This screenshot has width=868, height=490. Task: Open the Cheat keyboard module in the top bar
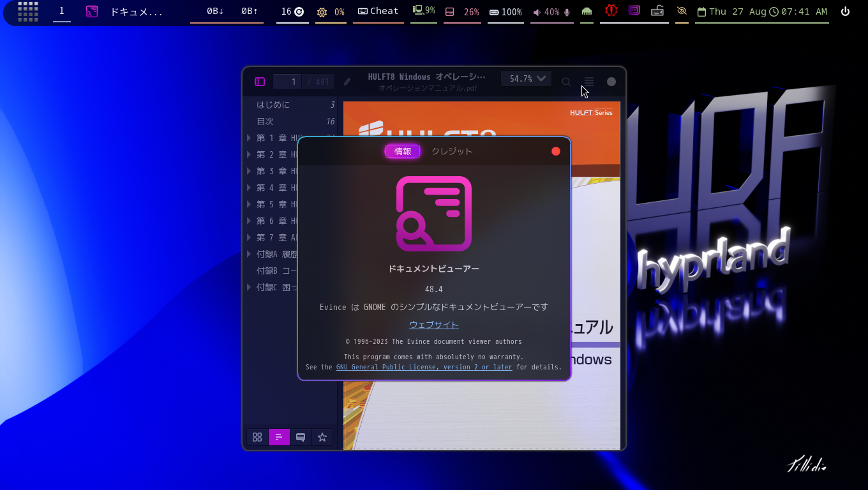coord(378,11)
